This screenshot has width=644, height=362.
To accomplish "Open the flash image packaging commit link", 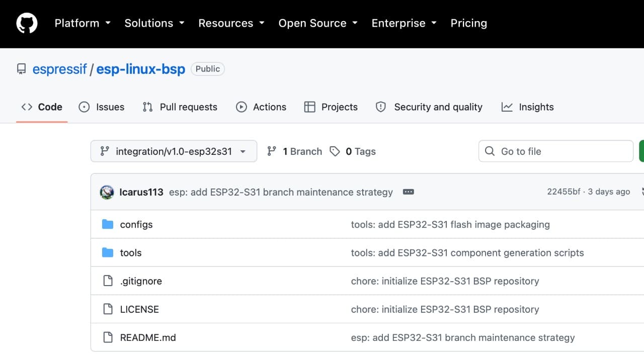I will tap(450, 225).
